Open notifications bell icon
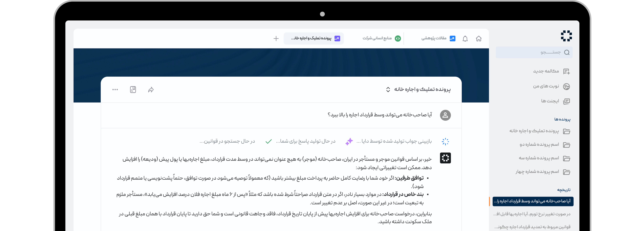This screenshot has width=644, height=231. [465, 39]
